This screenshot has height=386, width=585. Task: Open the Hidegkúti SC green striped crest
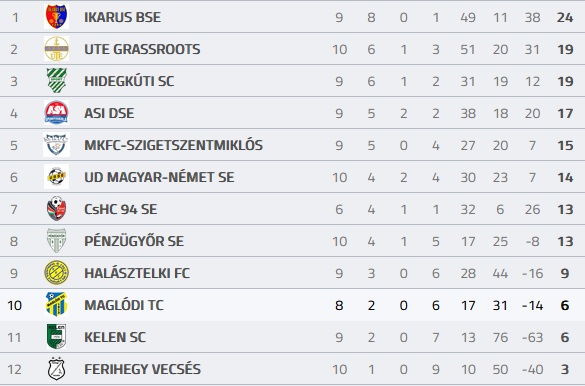[x=56, y=81]
